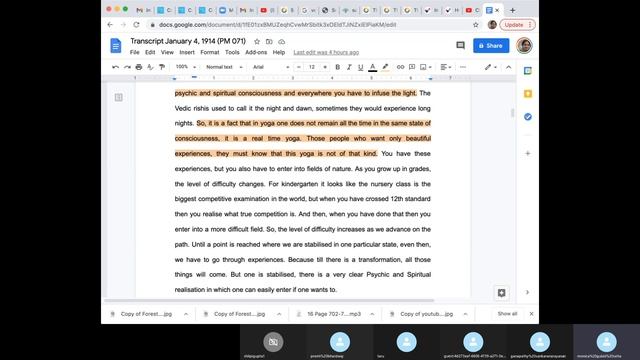Toggle Underline formatting
Image resolution: width=640 pixels, height=360 pixels.
pos(360,67)
